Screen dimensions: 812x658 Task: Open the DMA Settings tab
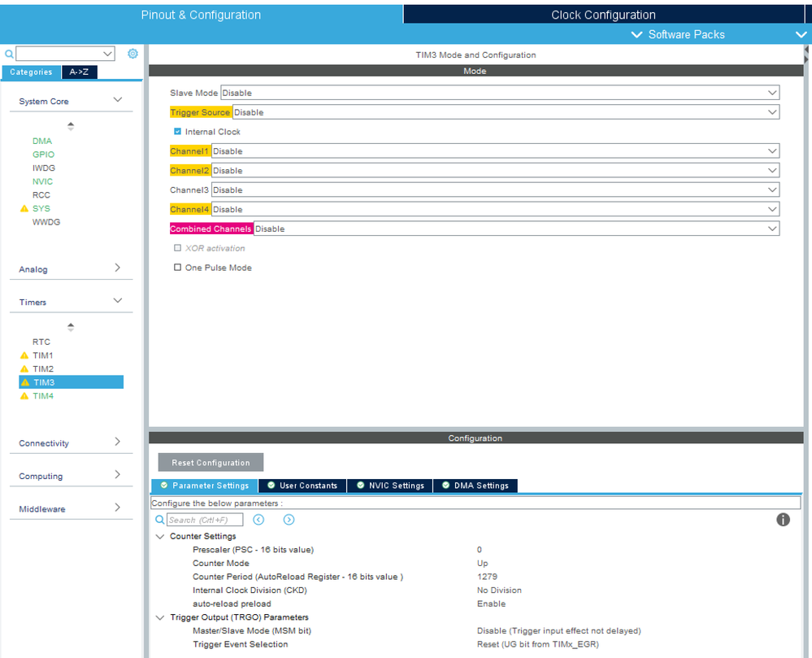point(475,486)
